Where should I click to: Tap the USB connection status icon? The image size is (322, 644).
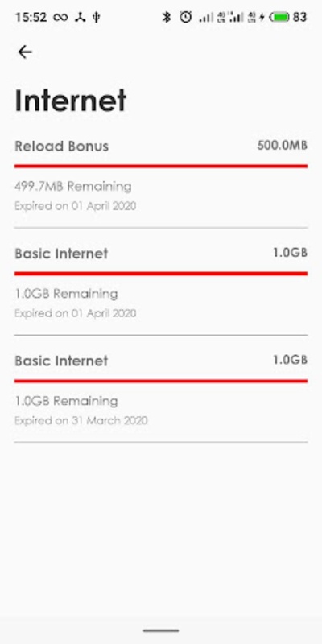[x=96, y=17]
